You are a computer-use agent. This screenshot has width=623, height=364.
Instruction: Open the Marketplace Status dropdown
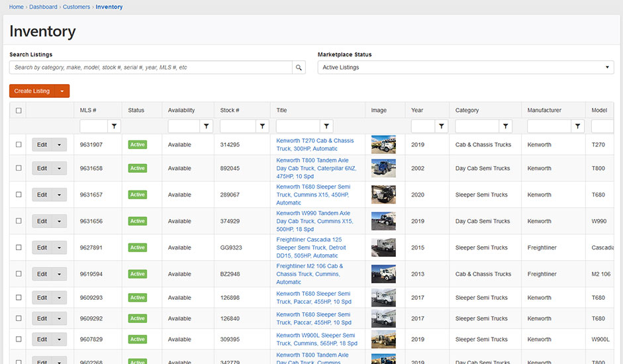coord(465,68)
